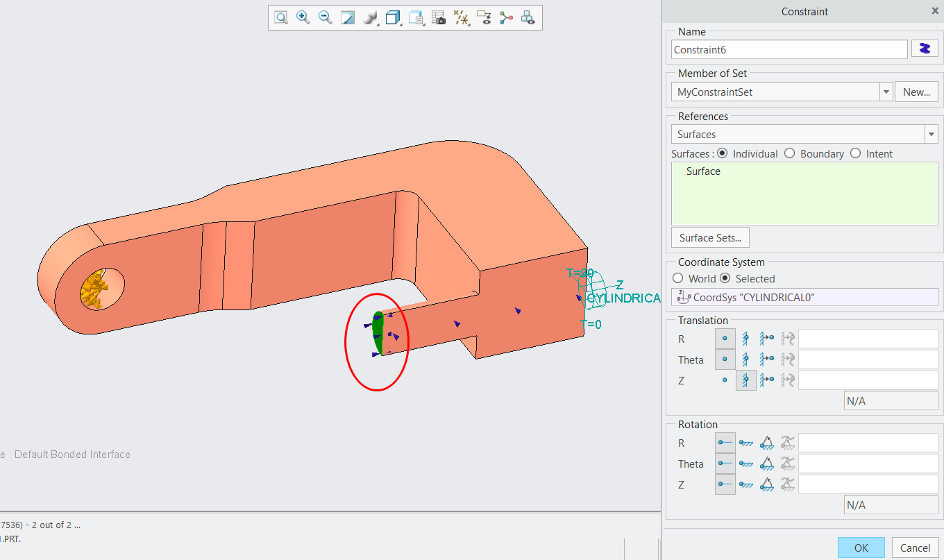Set R rotation to Fixed
The width and height of the screenshot is (944, 560).
click(x=746, y=443)
